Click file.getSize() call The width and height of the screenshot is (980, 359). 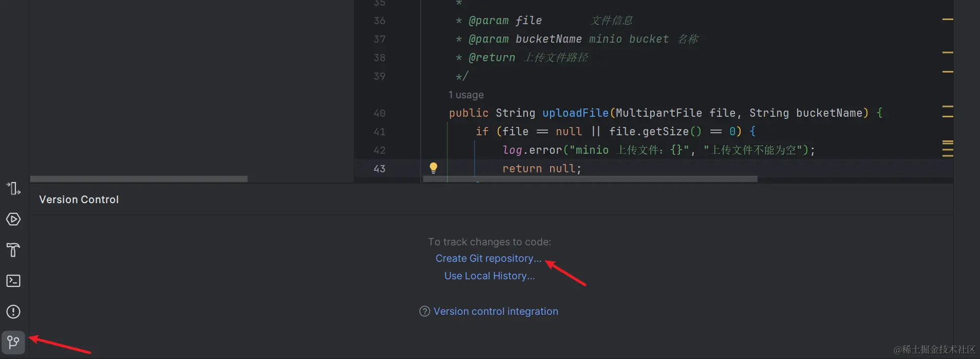tap(655, 132)
